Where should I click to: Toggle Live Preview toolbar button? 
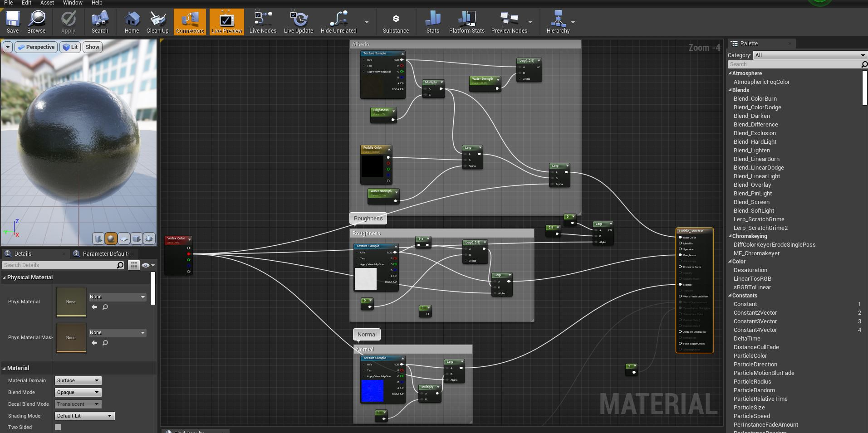(x=226, y=22)
